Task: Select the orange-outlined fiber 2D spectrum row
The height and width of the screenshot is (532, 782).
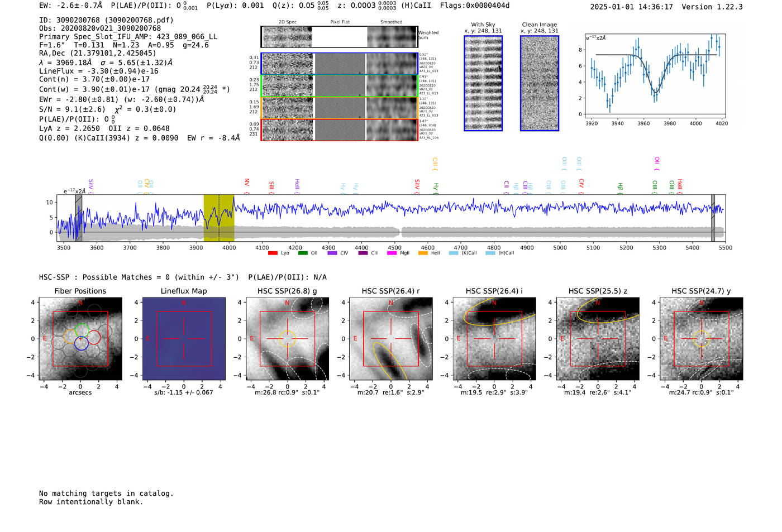Action: 339,108
